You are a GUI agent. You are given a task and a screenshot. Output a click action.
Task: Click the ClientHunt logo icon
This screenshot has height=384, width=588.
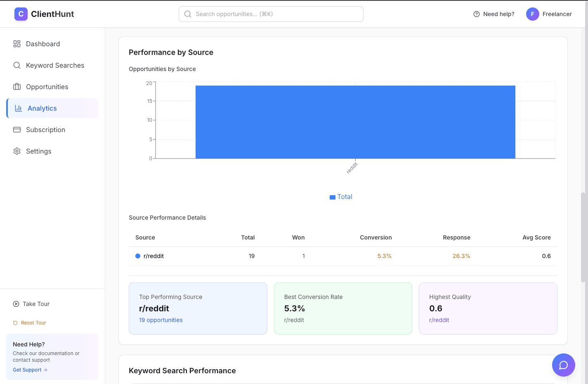pos(21,14)
